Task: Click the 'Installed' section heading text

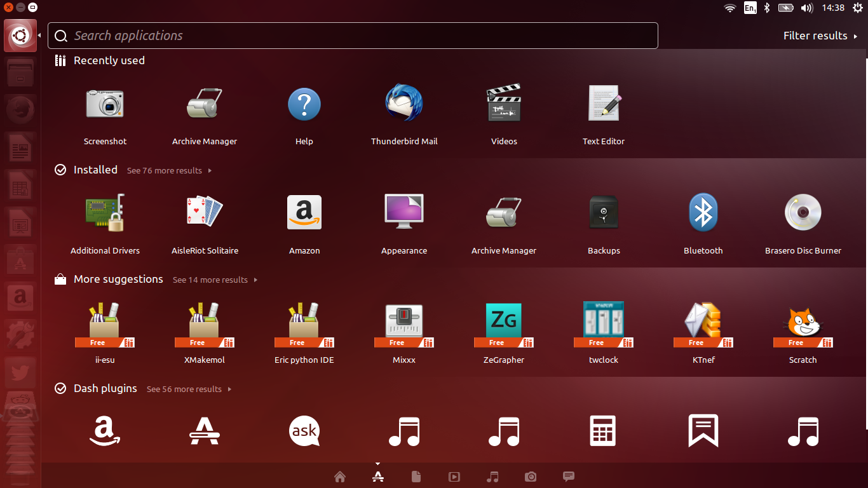Action: (x=95, y=170)
